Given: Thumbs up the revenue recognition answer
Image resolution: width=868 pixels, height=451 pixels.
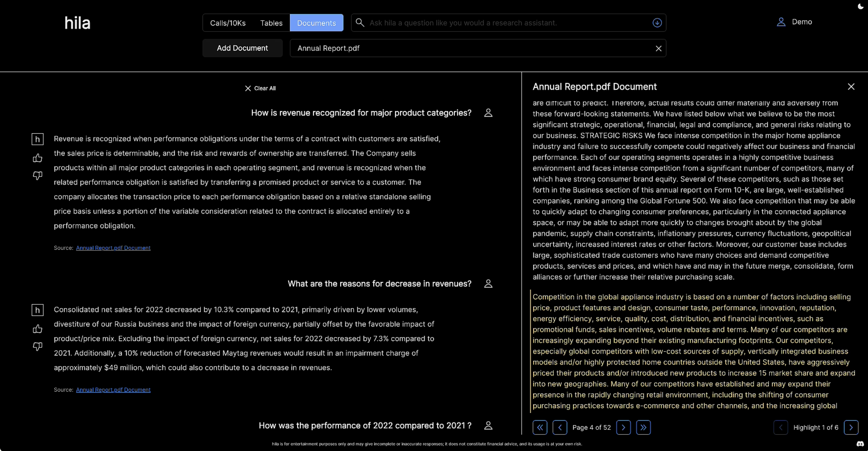Looking at the screenshot, I should click(37, 158).
